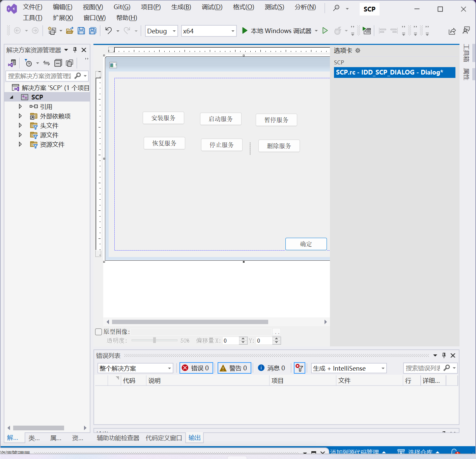Save the current file with floppy icon
This screenshot has width=476, height=459.
click(x=81, y=31)
